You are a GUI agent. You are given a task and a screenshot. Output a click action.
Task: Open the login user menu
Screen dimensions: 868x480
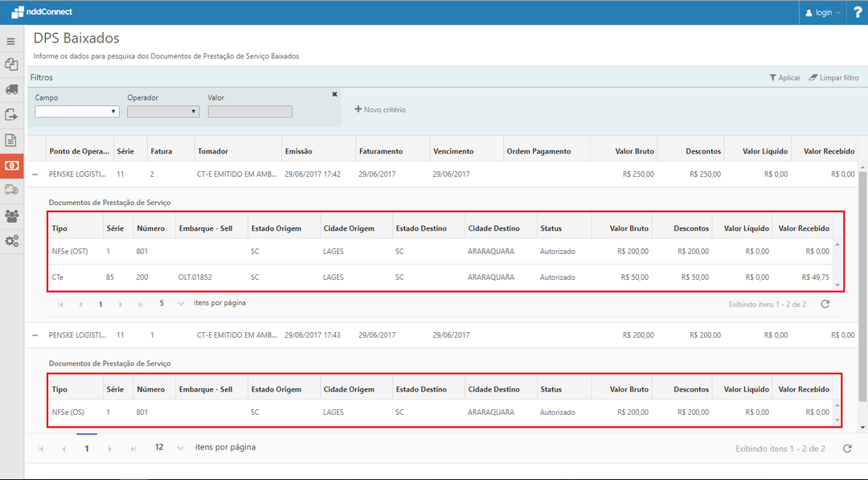click(x=823, y=12)
